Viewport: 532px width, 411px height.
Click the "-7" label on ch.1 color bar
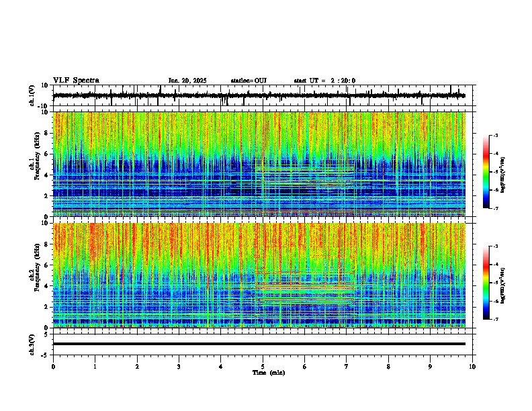click(496, 208)
